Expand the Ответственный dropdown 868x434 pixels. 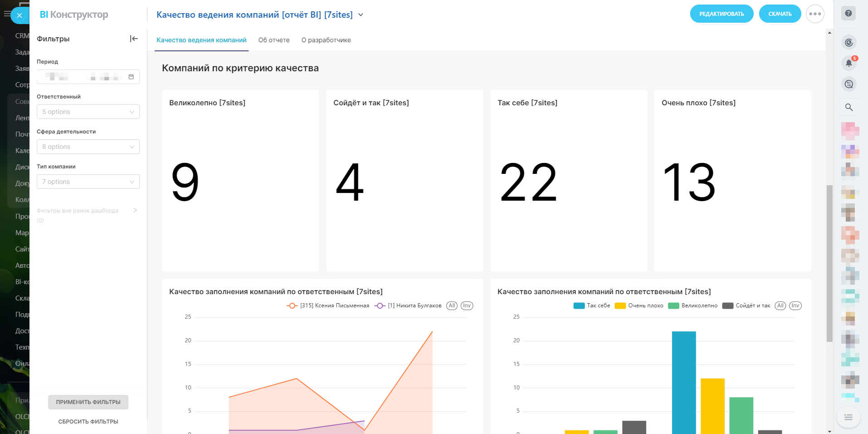click(x=88, y=112)
